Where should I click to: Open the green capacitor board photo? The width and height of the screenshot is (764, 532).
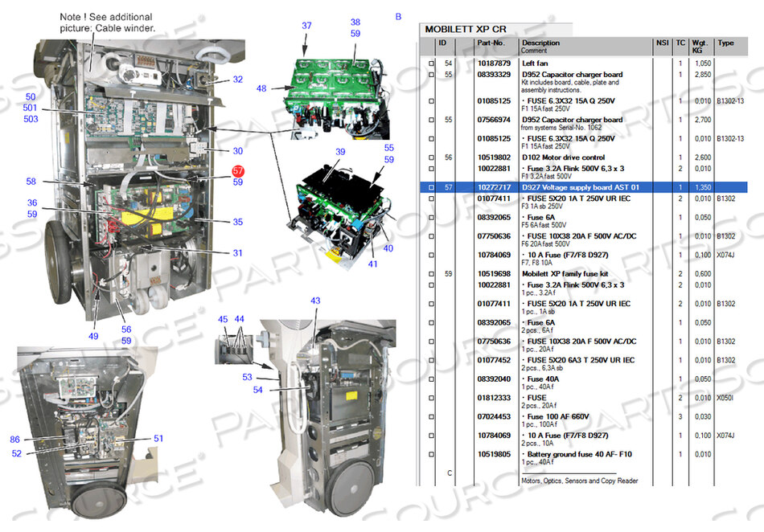click(x=337, y=98)
